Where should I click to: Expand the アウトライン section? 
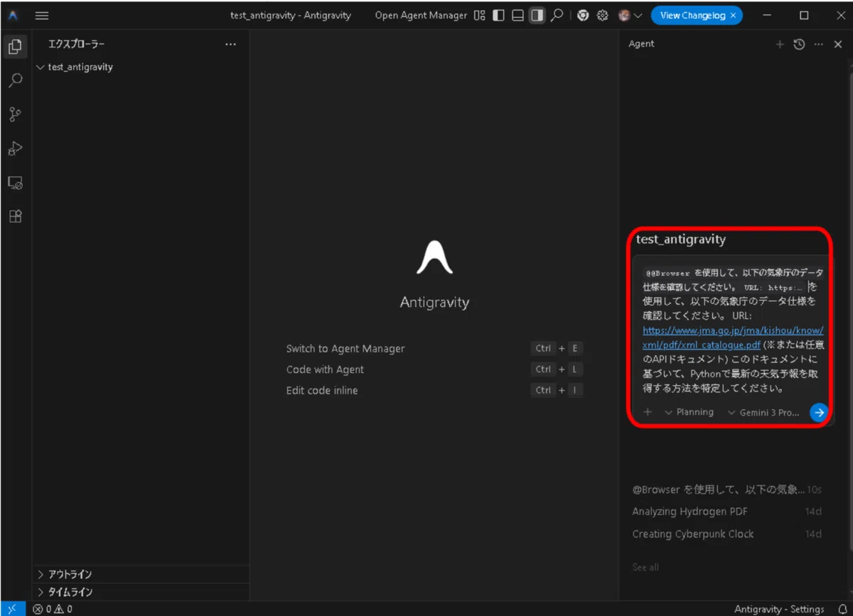click(x=141, y=574)
